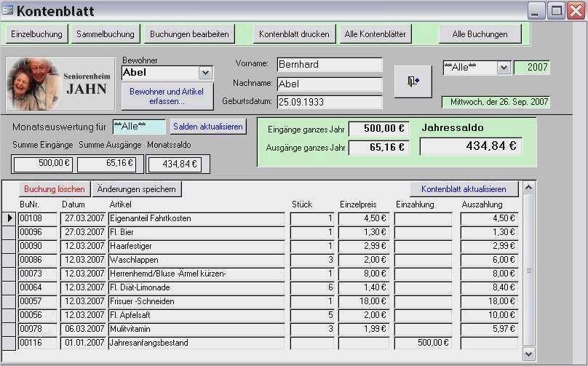The image size is (588, 366).
Task: Click the Einzelpreis cell 1,99 €
Action: [x=364, y=329]
